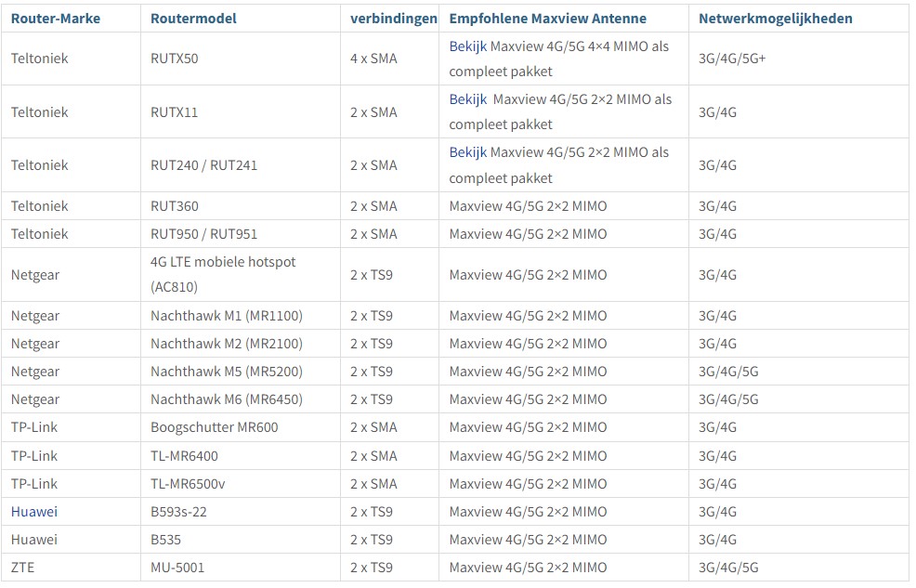The image size is (916, 588).
Task: Select the RUTX50 model cell
Action: 175,59
